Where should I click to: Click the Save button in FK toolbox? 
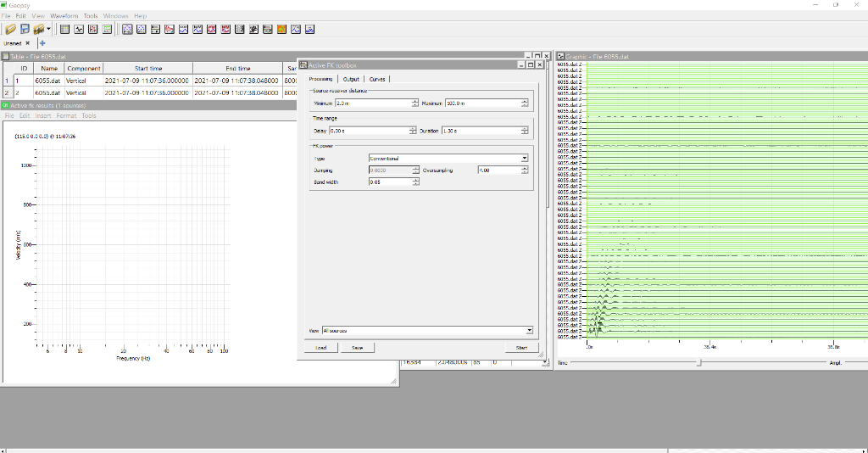[x=357, y=348]
